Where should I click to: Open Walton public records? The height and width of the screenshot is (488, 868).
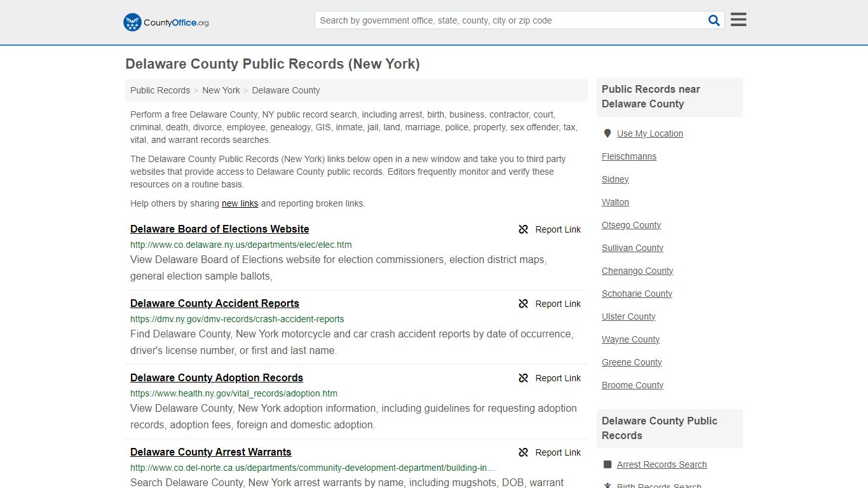(615, 202)
